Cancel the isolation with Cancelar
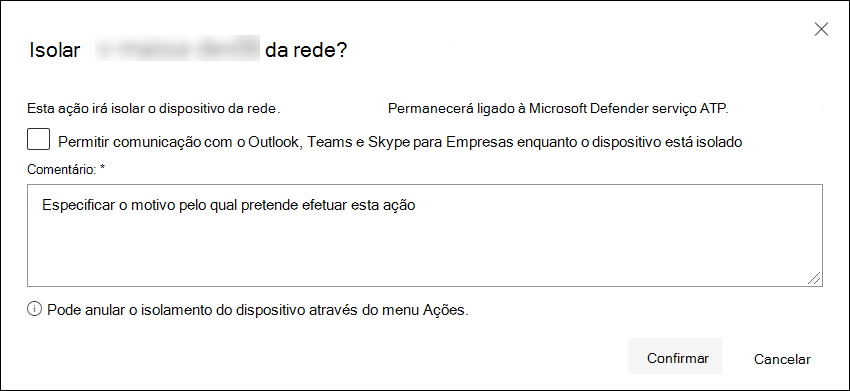The width and height of the screenshot is (850, 391). pyautogui.click(x=782, y=359)
